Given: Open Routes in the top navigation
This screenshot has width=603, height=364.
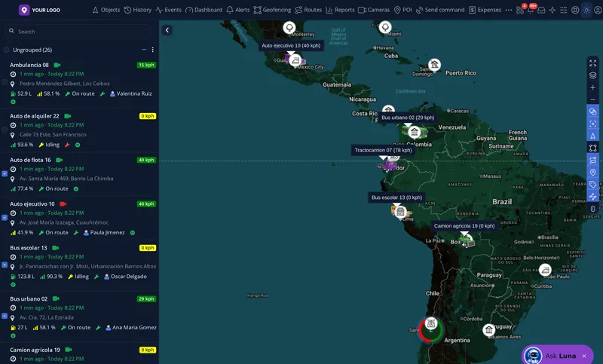Looking at the screenshot, I should 308,10.
